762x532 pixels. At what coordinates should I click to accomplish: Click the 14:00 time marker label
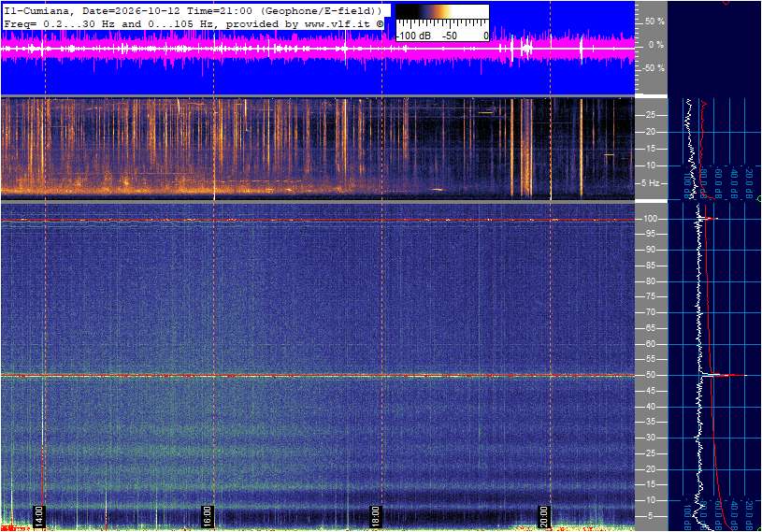pos(39,516)
